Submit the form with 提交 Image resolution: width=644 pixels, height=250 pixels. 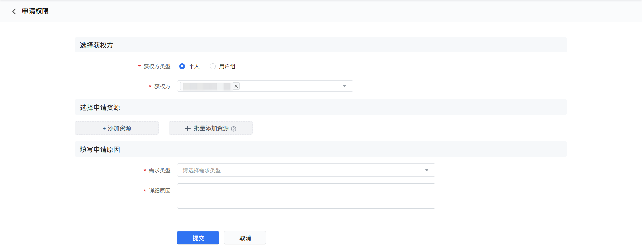pyautogui.click(x=198, y=238)
